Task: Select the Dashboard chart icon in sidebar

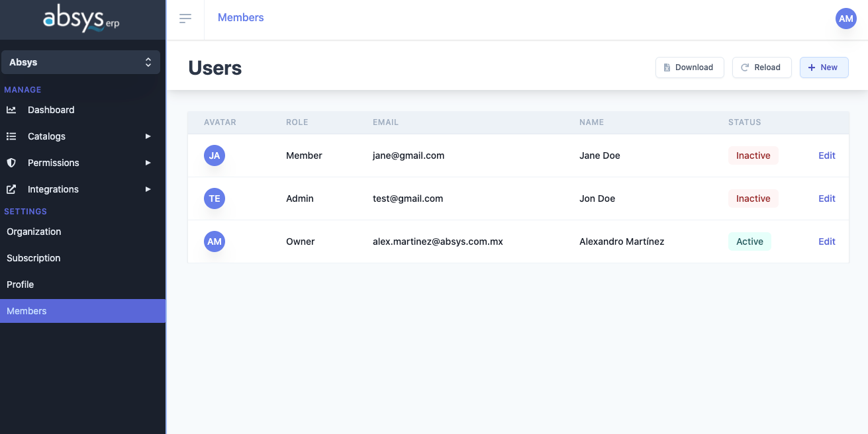Action: [11, 110]
